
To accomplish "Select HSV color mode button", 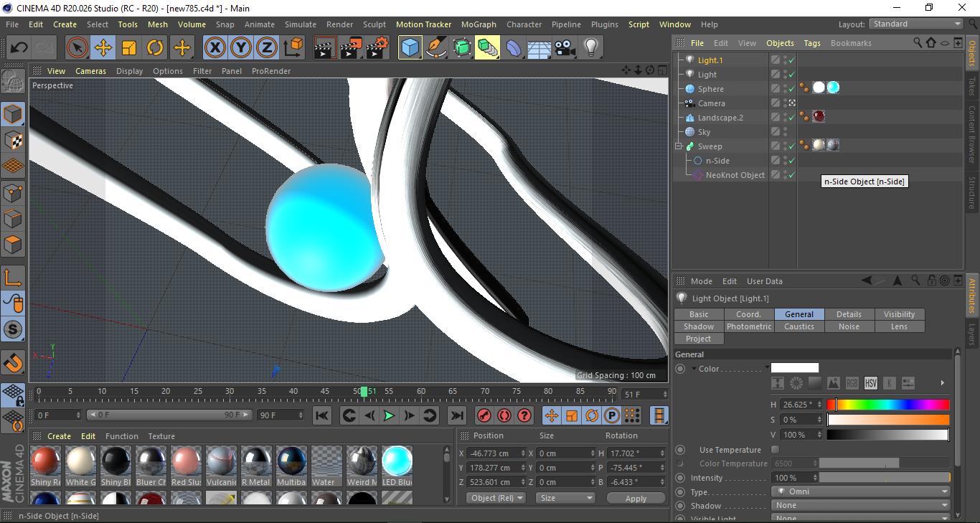I will 871,383.
